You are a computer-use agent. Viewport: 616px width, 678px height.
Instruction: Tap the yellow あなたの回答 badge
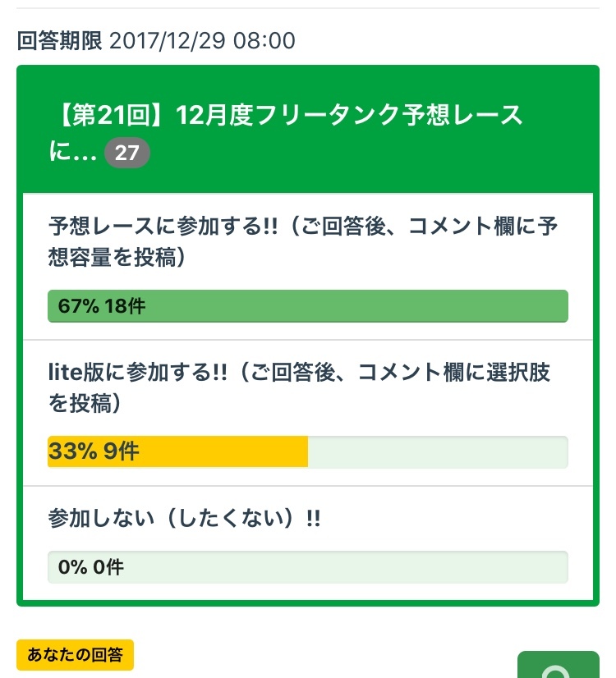coord(75,655)
